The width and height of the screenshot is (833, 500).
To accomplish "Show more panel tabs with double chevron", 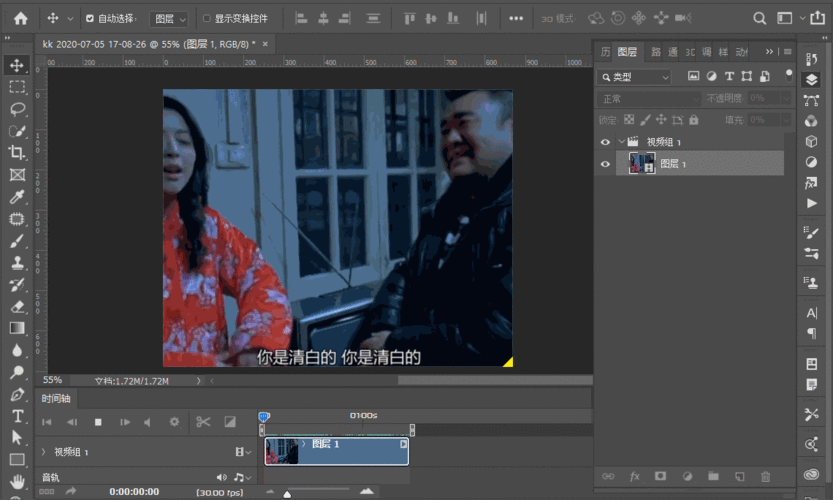I will tap(769, 52).
